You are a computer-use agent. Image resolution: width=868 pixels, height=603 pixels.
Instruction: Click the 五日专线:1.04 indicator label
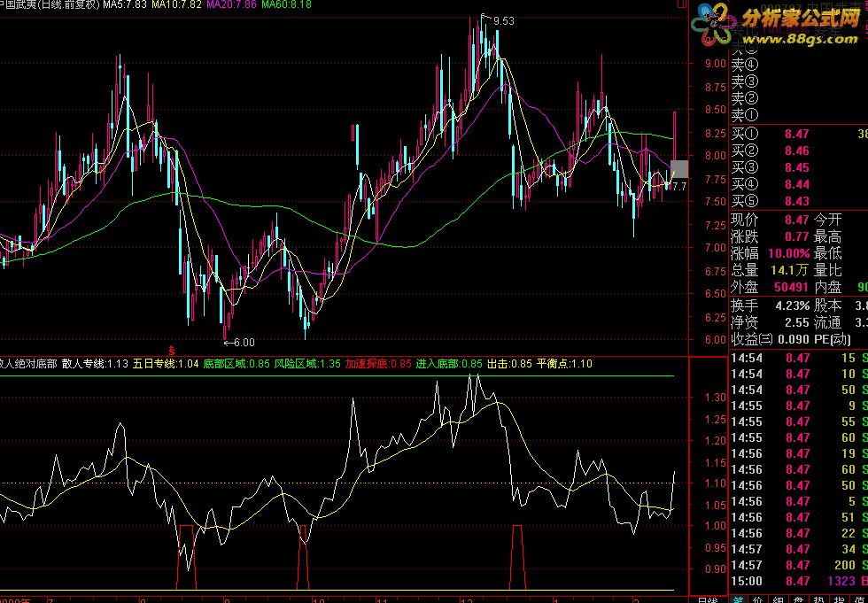coord(167,364)
